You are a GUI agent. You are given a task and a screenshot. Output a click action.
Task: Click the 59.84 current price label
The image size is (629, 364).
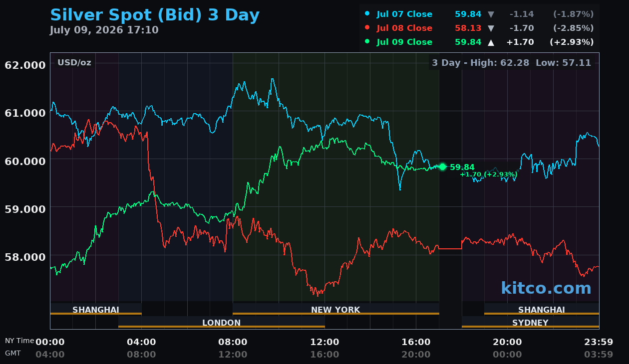tap(462, 167)
